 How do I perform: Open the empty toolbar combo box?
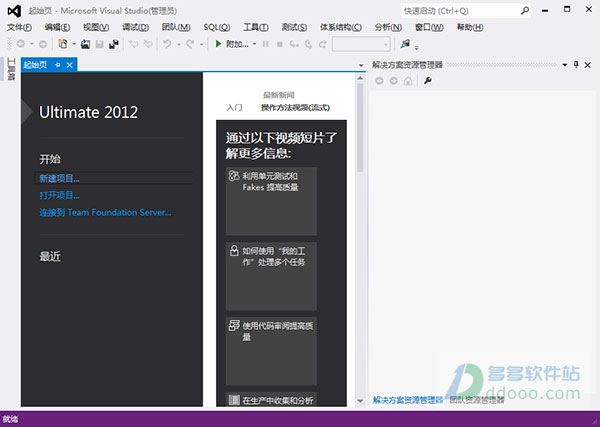[x=361, y=44]
